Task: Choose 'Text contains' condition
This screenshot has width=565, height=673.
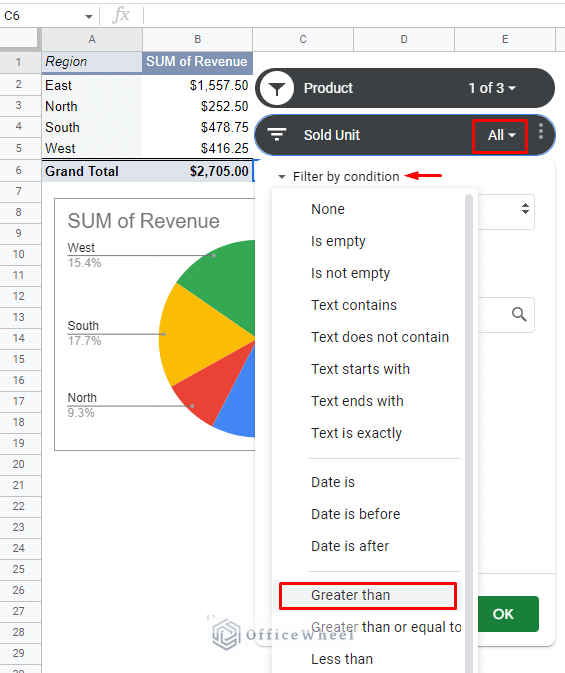Action: click(354, 305)
